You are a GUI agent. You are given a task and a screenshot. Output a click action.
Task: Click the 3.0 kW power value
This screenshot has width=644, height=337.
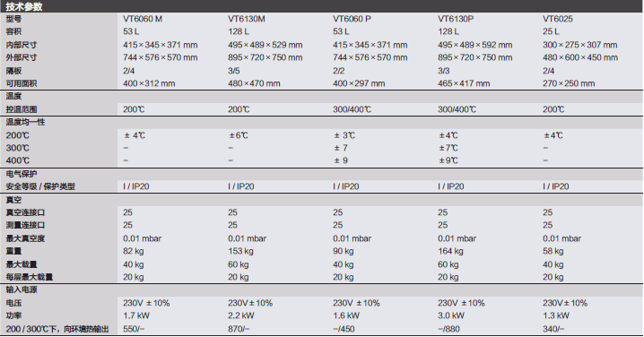coord(451,315)
